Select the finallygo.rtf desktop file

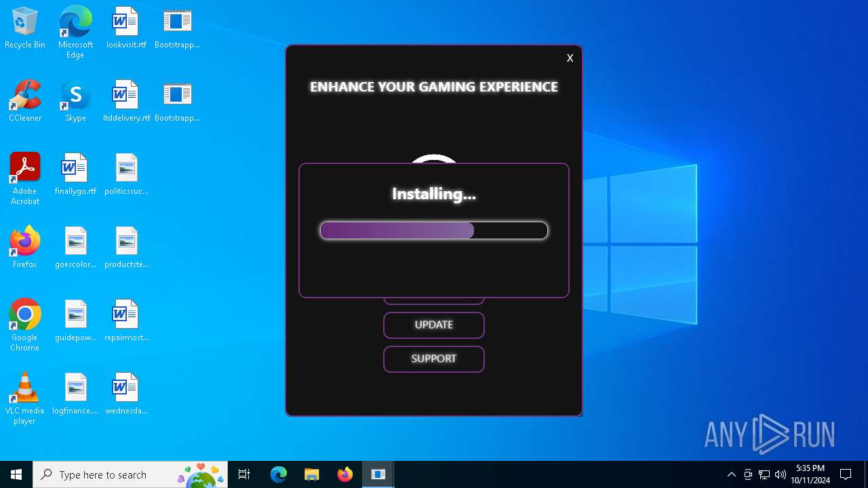[x=75, y=175]
